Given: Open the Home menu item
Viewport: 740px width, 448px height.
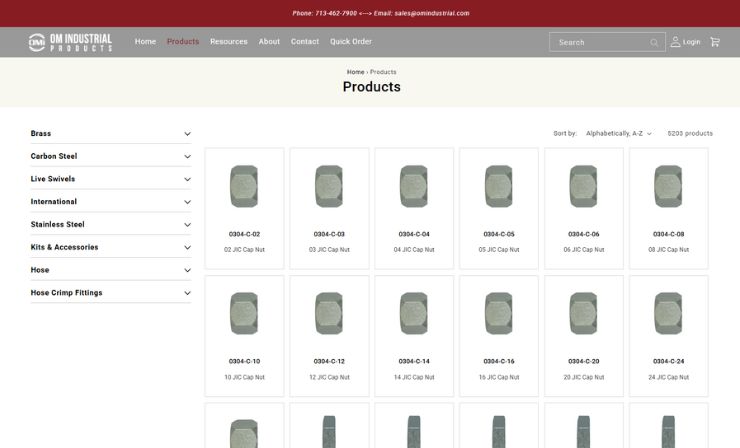Looking at the screenshot, I should click(x=145, y=42).
